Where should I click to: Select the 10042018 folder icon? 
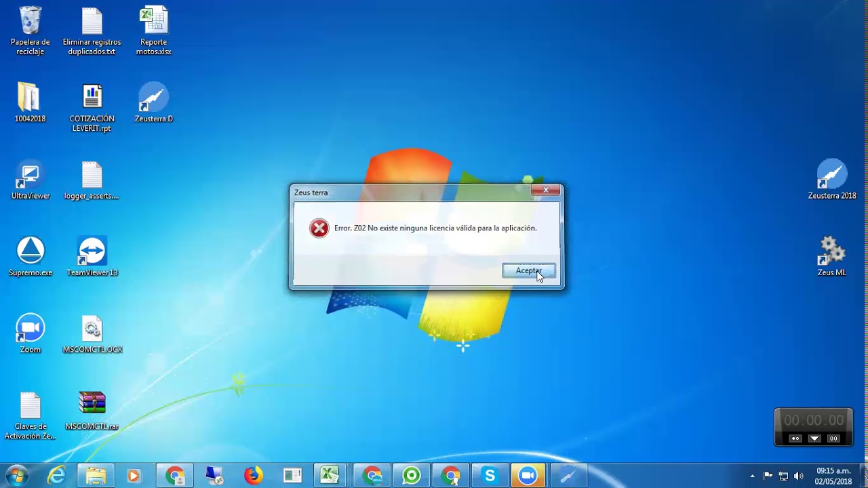tap(31, 103)
